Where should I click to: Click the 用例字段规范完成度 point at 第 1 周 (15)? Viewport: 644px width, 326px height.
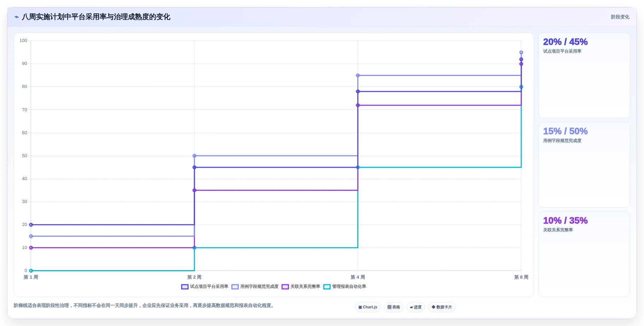point(31,236)
